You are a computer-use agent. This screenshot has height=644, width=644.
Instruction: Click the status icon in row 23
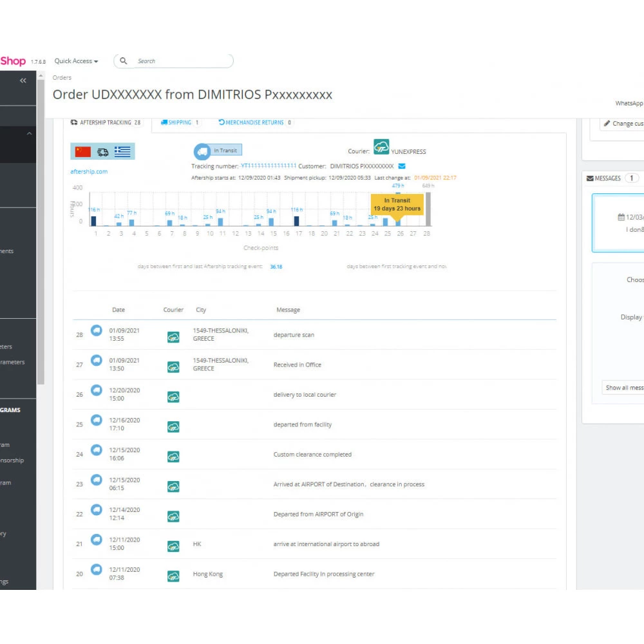tap(97, 480)
